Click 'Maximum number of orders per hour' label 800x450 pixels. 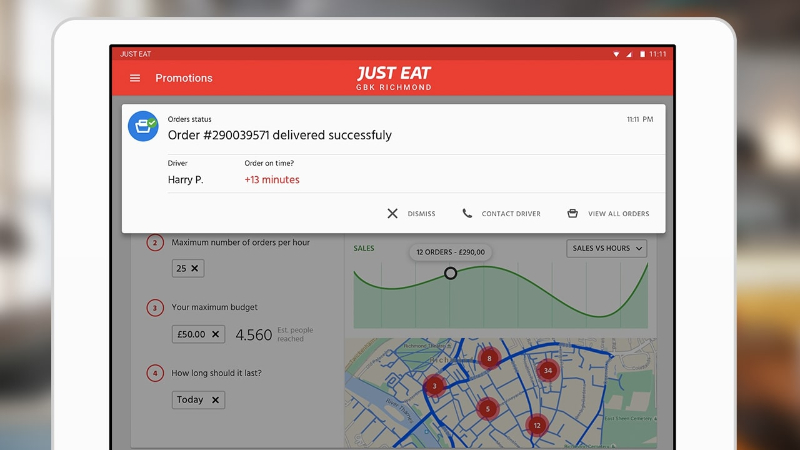240,242
